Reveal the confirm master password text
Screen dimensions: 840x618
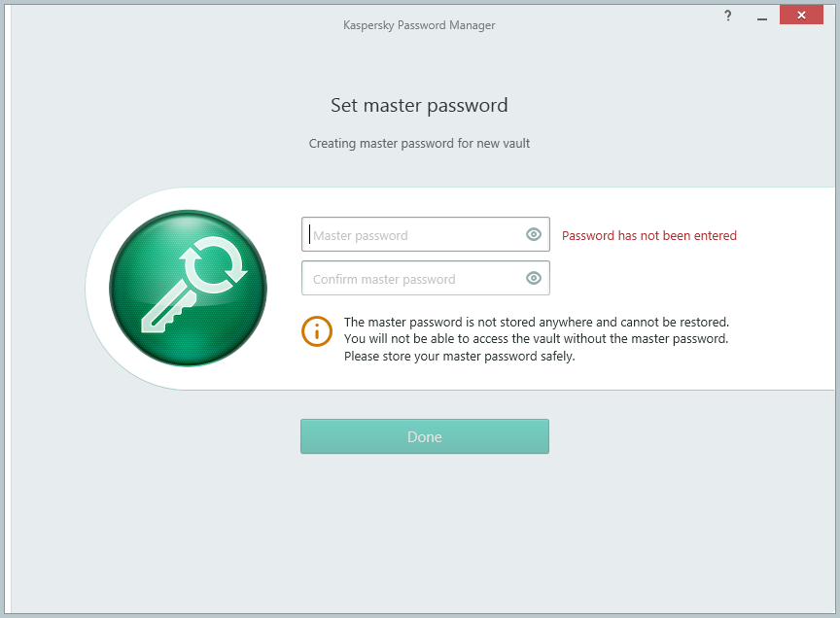point(533,278)
